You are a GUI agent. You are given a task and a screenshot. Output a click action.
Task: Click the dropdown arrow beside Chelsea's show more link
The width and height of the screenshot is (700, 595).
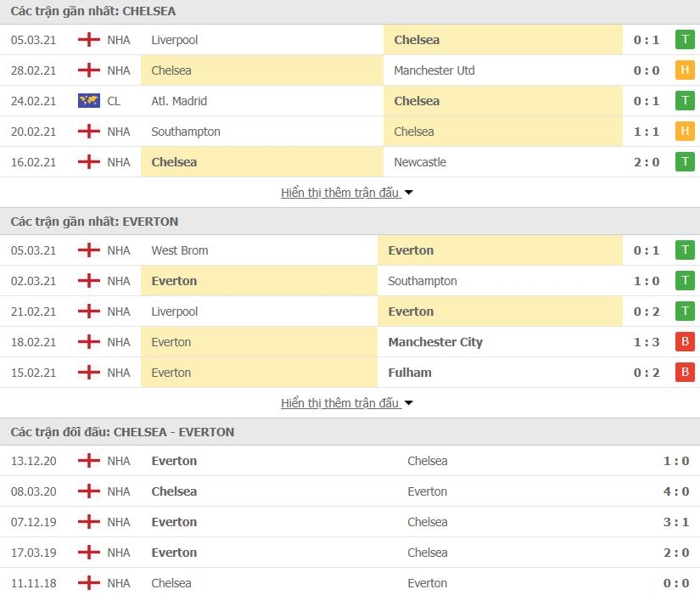(x=409, y=193)
